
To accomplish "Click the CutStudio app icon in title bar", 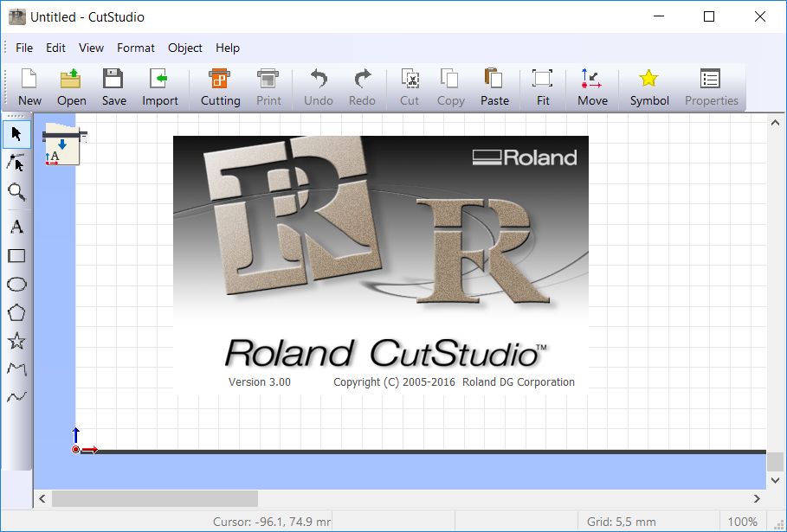I will click(x=17, y=16).
